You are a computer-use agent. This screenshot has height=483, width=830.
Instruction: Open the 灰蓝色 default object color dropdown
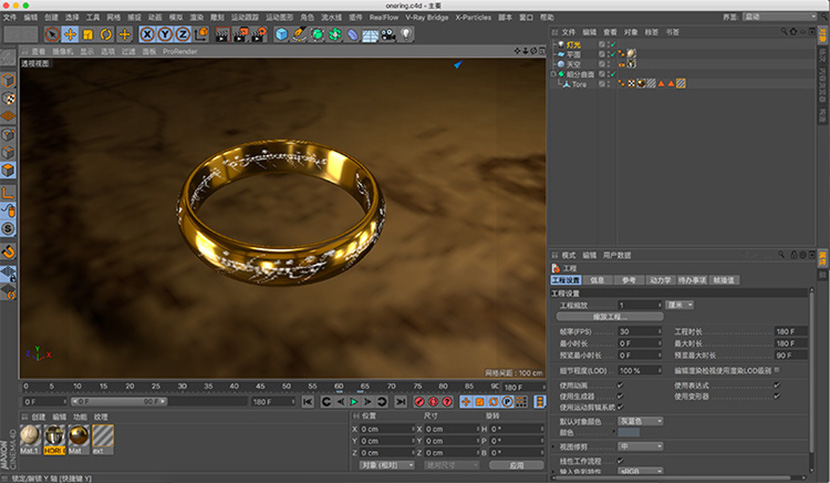pyautogui.click(x=640, y=421)
